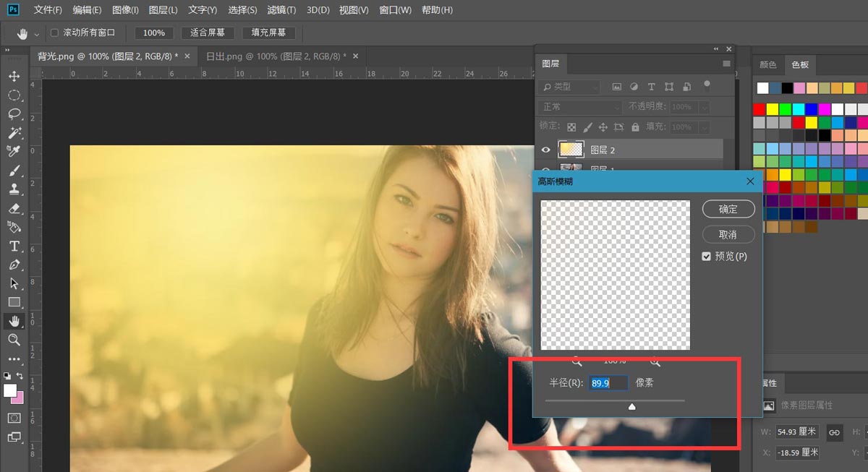Open the Layers panel menu icon
The height and width of the screenshot is (472, 868).
point(727,64)
